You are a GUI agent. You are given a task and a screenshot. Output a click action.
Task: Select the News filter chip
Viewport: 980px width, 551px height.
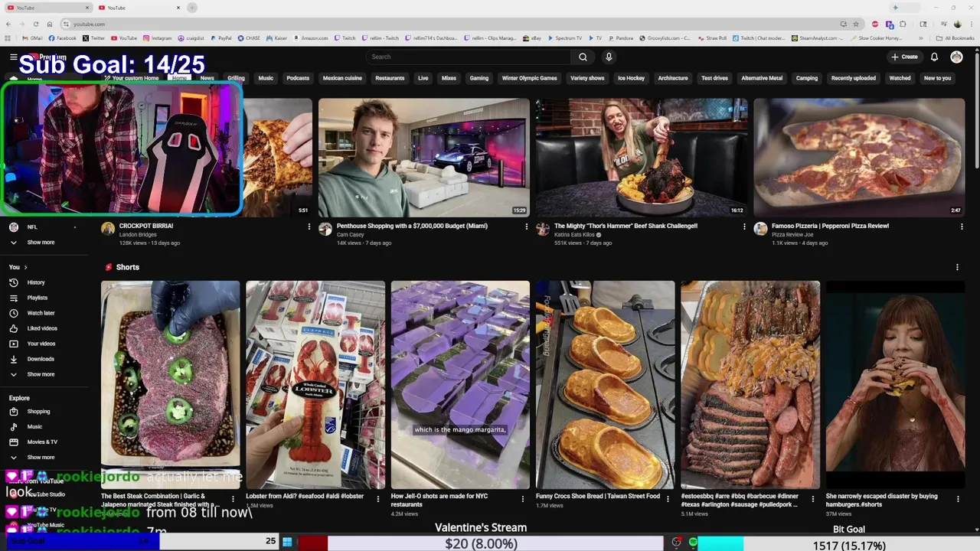tap(207, 78)
